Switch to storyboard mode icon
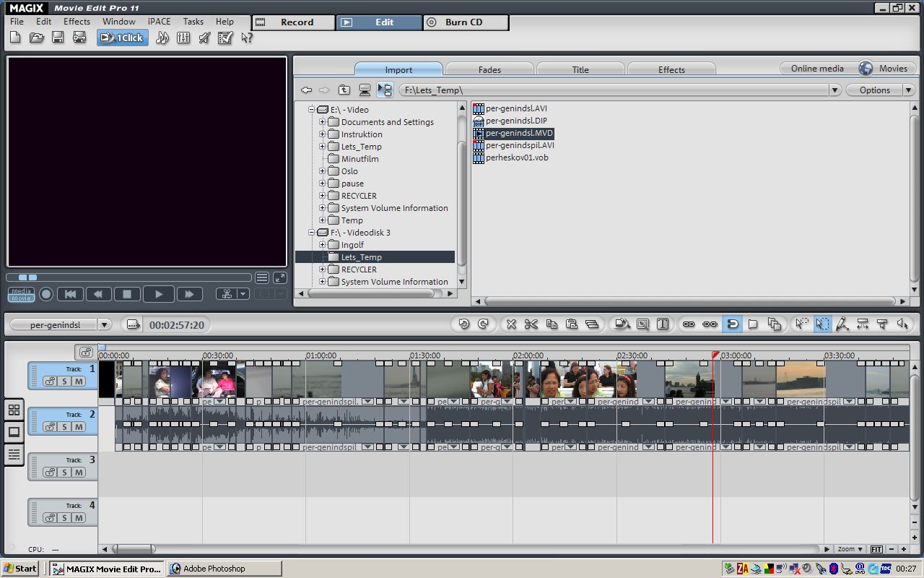 (x=14, y=432)
